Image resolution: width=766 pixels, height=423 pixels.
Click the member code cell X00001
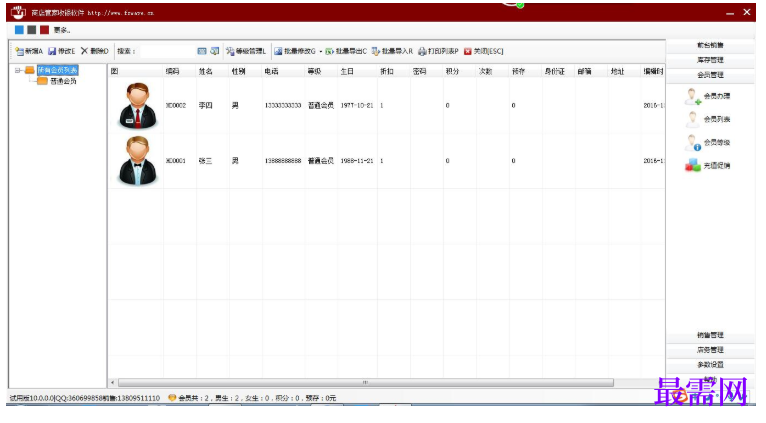176,161
